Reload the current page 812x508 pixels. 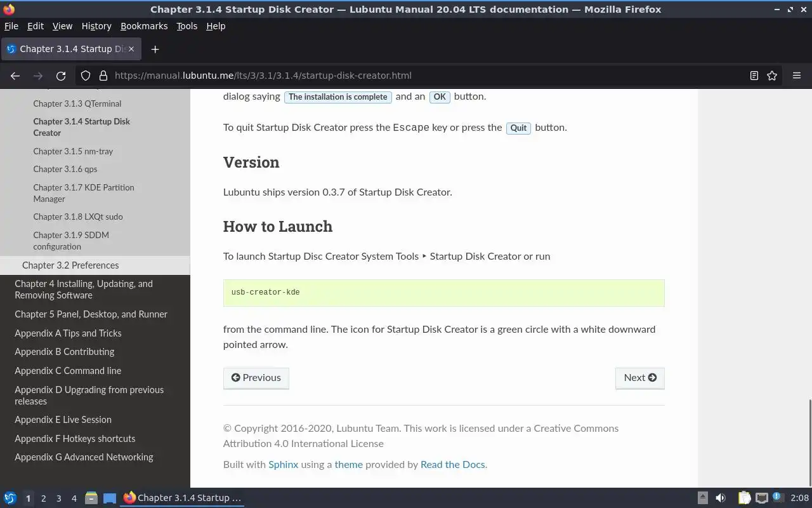(x=61, y=76)
